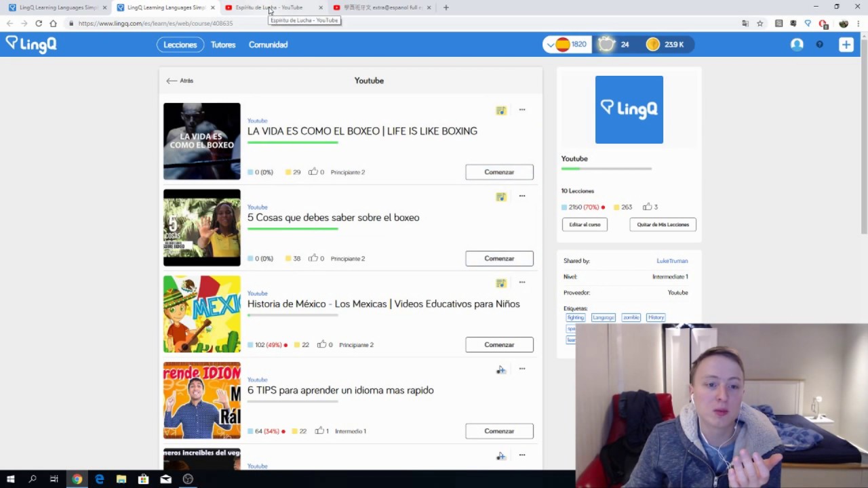Image resolution: width=868 pixels, height=488 pixels.
Task: Switch to the first LingQ browser tab
Action: point(58,7)
